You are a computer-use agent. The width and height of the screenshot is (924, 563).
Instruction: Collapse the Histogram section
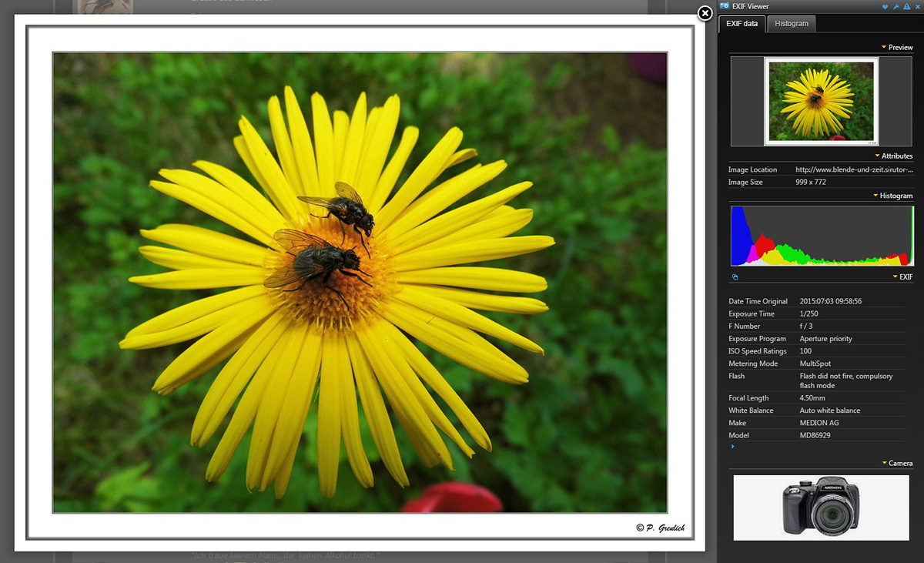click(x=892, y=196)
